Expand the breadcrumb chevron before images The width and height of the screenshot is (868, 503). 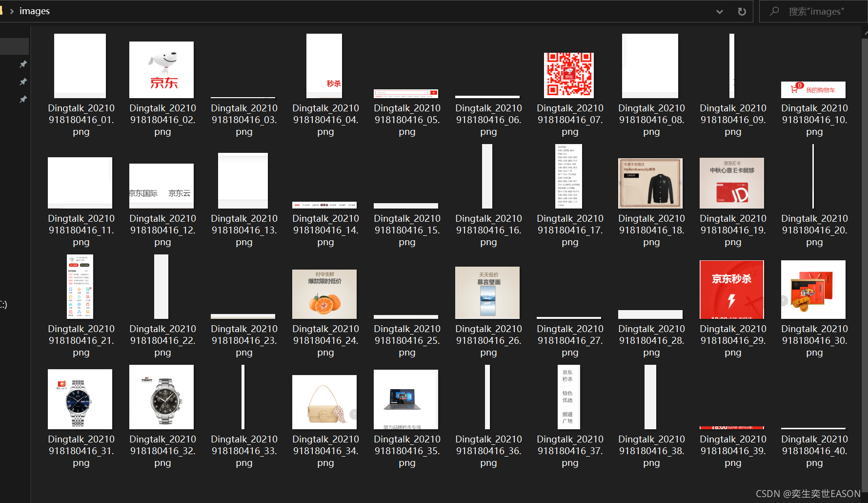12,11
